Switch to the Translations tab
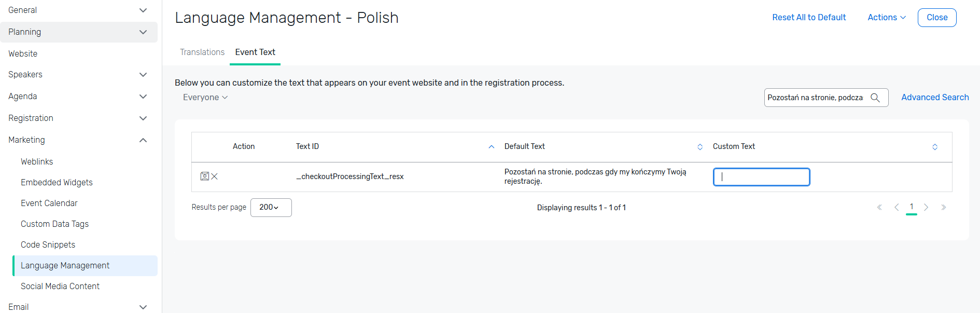The width and height of the screenshot is (980, 313). (202, 52)
